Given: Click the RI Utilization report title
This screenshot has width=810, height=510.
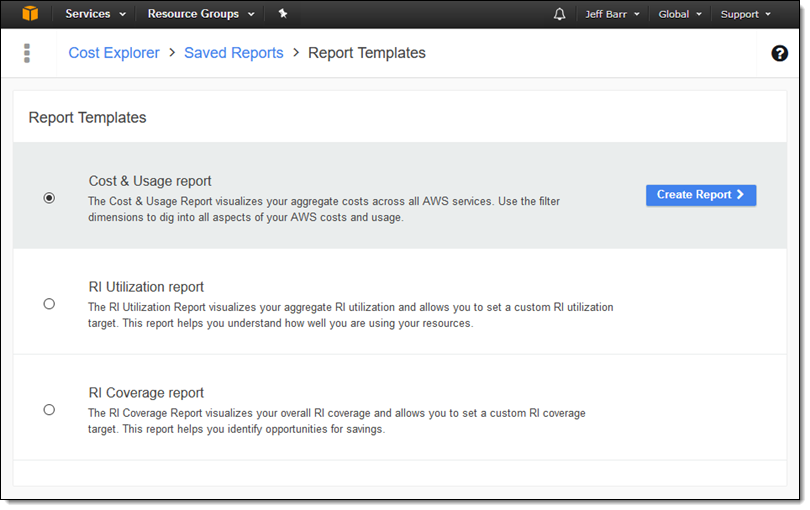Looking at the screenshot, I should pos(146,287).
